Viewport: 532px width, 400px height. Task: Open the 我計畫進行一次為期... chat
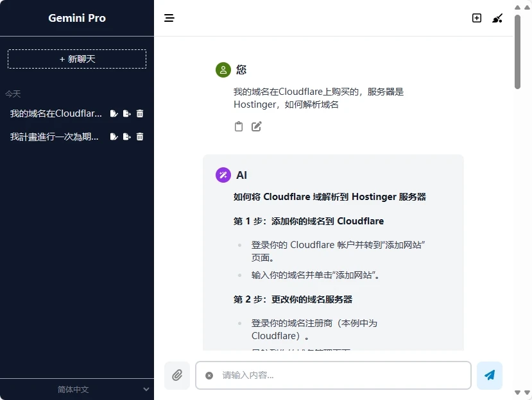click(55, 137)
